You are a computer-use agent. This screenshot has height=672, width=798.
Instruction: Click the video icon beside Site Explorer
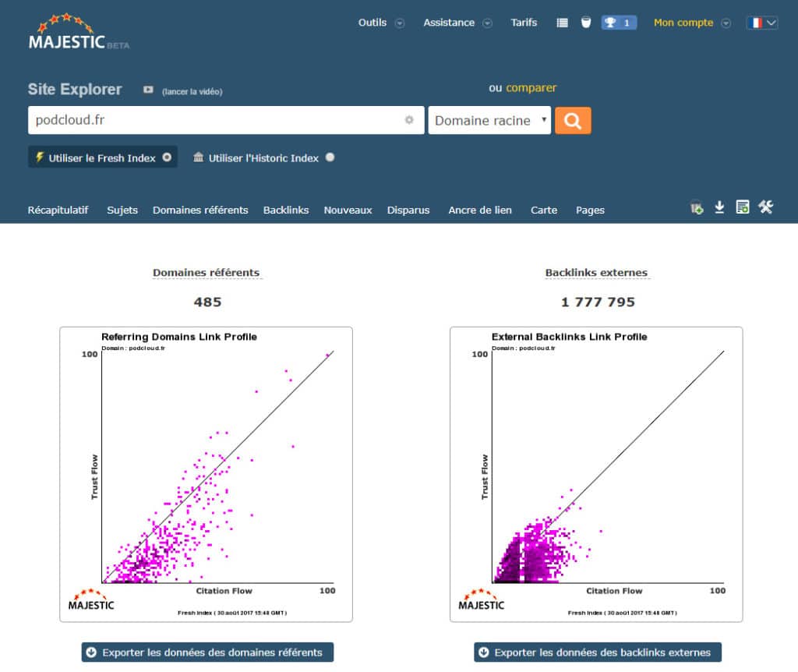point(148,90)
